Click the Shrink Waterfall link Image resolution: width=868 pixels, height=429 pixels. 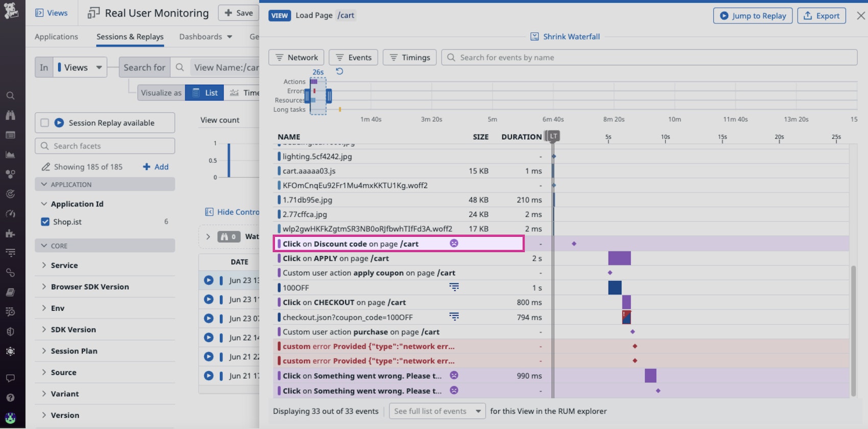[x=566, y=37]
